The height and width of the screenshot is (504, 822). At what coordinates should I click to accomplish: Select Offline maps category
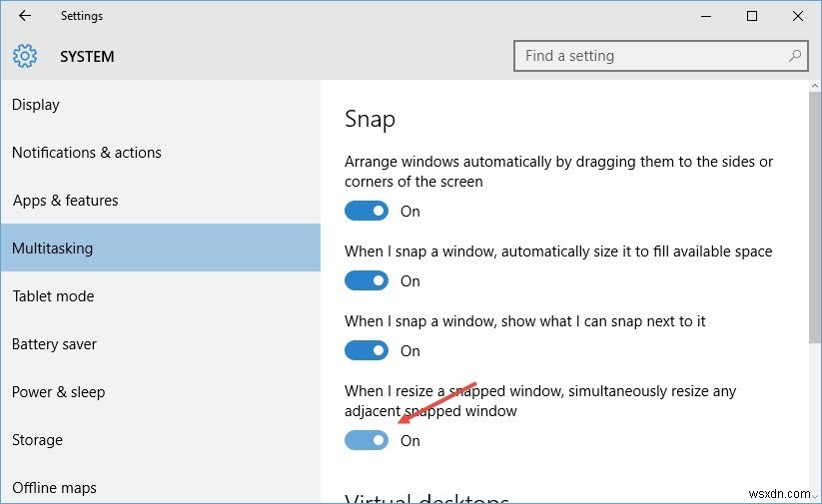(x=161, y=488)
